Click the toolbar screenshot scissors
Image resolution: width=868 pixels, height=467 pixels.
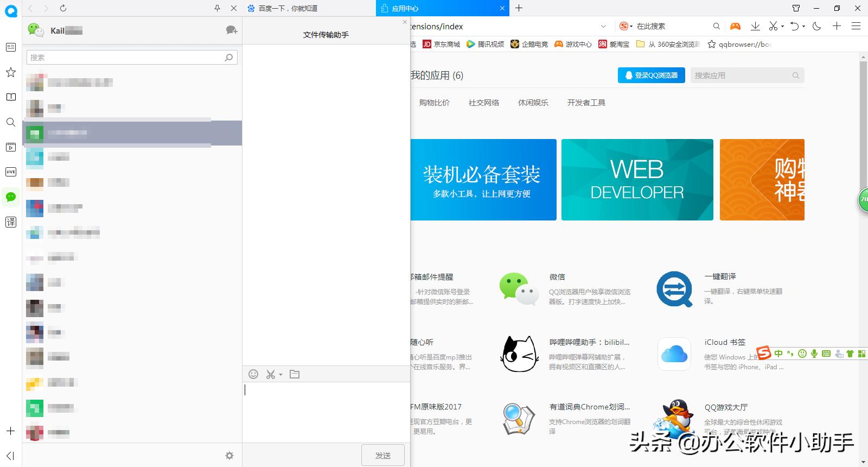773,26
